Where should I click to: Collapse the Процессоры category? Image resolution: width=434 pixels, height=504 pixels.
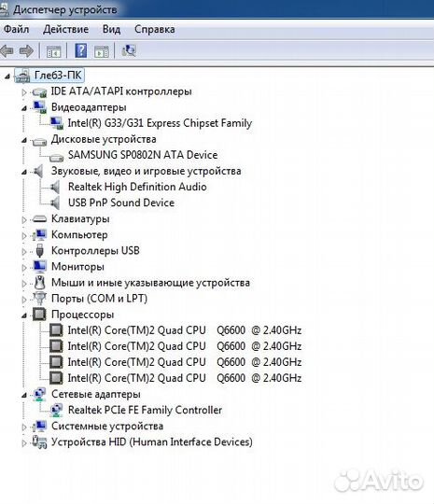[x=24, y=315]
